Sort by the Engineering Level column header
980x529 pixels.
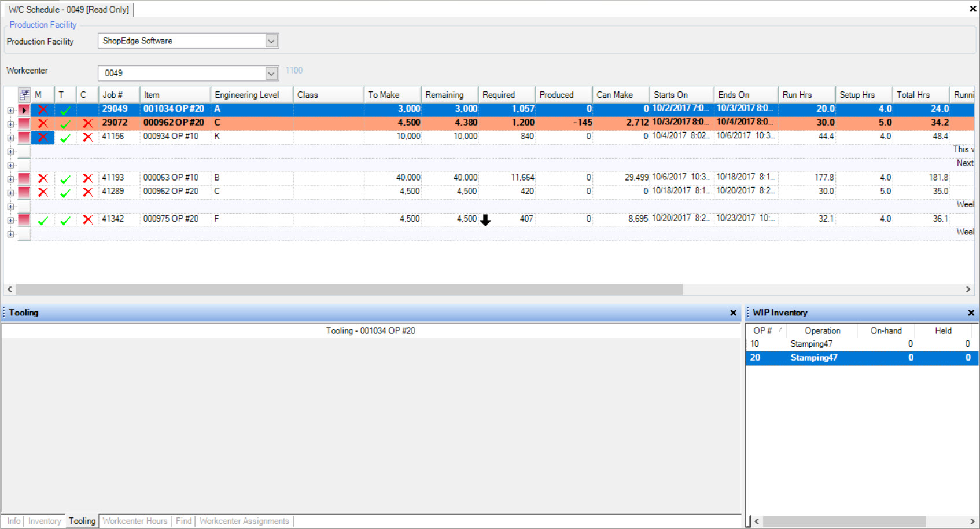pyautogui.click(x=252, y=95)
